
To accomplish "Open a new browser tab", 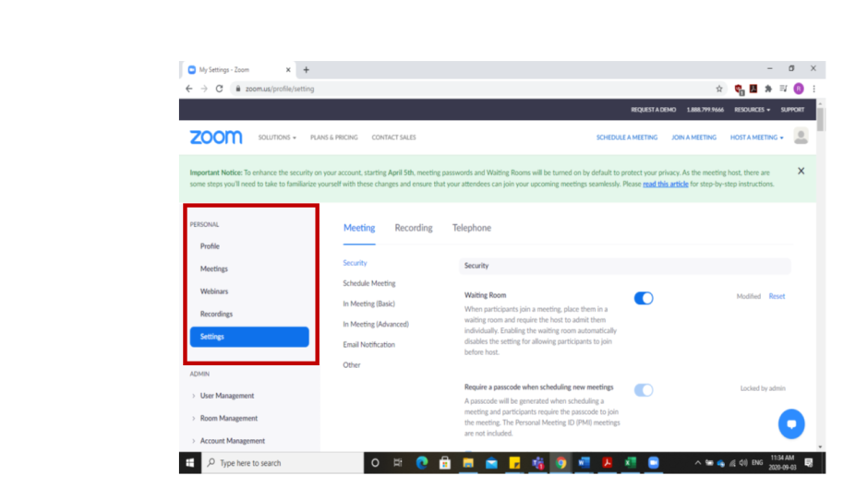I will (307, 70).
